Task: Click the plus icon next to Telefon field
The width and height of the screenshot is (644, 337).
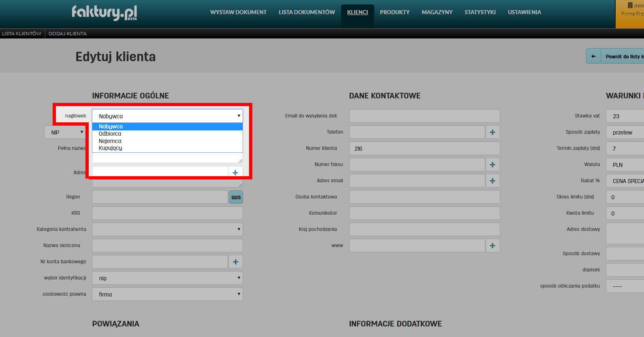Action: tap(493, 132)
